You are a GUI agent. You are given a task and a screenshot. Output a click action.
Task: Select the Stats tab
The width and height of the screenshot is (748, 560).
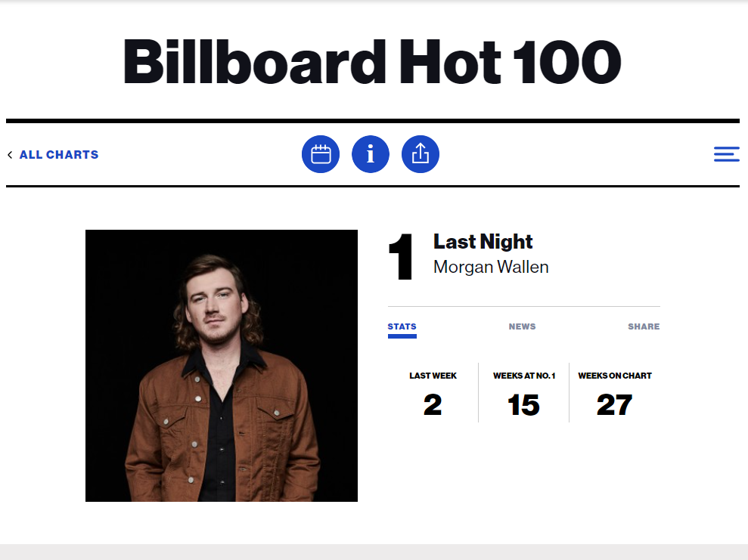pyautogui.click(x=402, y=326)
